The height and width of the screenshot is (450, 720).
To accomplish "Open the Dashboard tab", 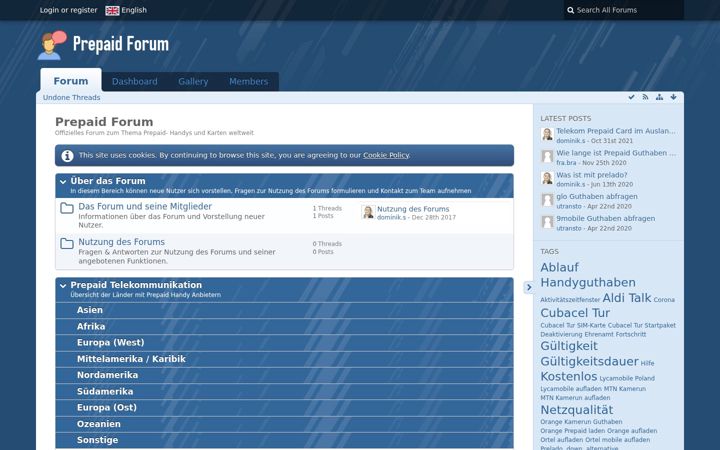I will (135, 81).
